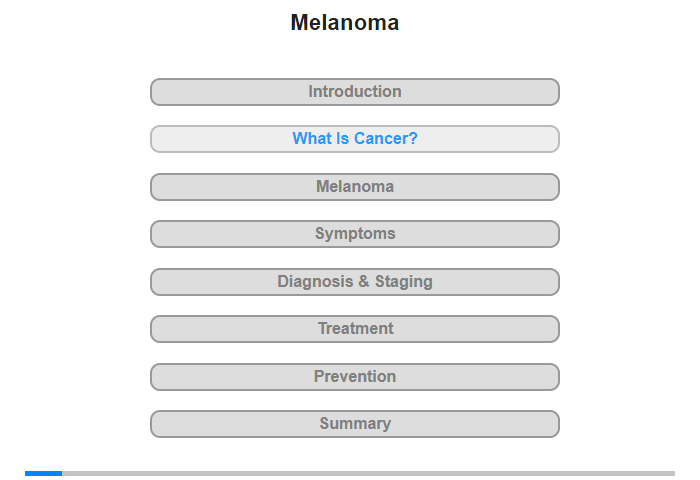The width and height of the screenshot is (700, 480).
Task: Select the highlighted What Is Cancer? button
Action: pyautogui.click(x=354, y=139)
